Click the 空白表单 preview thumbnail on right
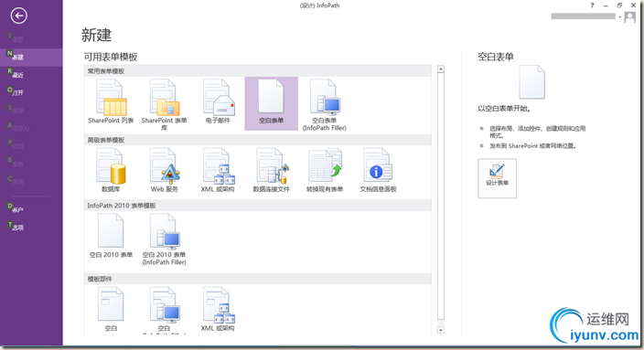The image size is (644, 350). 531,82
